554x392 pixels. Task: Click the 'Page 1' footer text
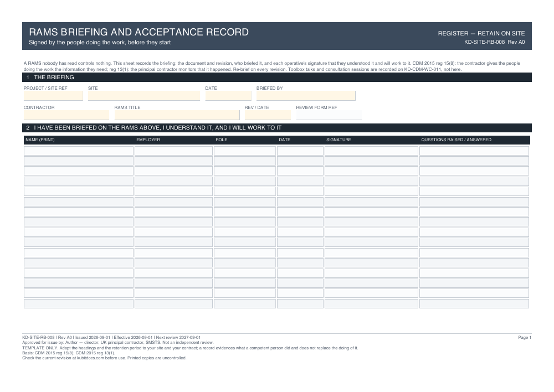(x=525, y=338)
